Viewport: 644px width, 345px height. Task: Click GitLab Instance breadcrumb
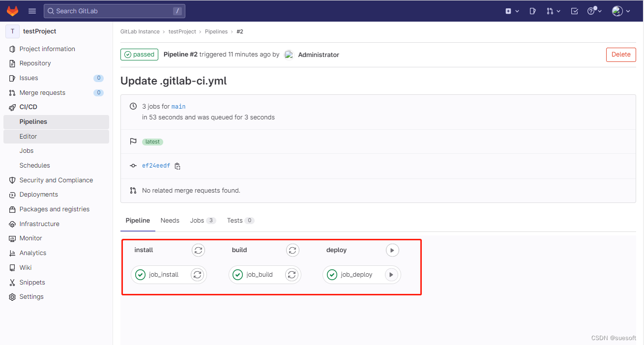(x=140, y=31)
